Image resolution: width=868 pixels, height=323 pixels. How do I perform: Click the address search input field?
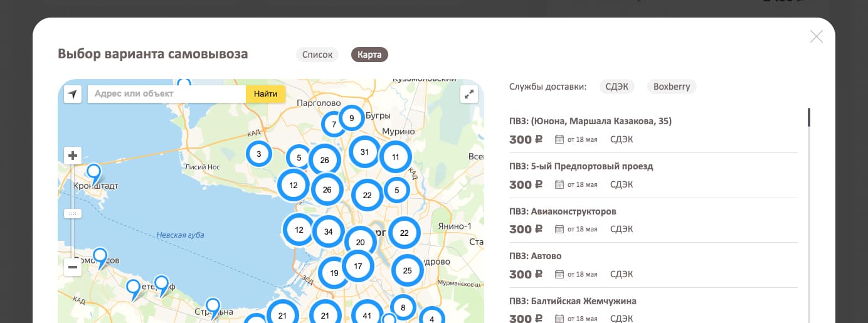166,94
